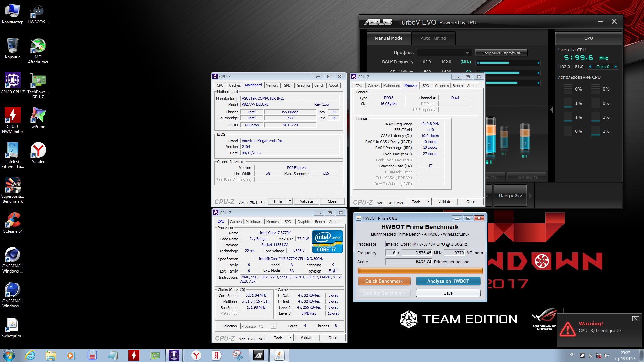This screenshot has width=644, height=362.
Task: Click the DRAM Frequency value 1019.8 MHz
Action: (x=430, y=124)
